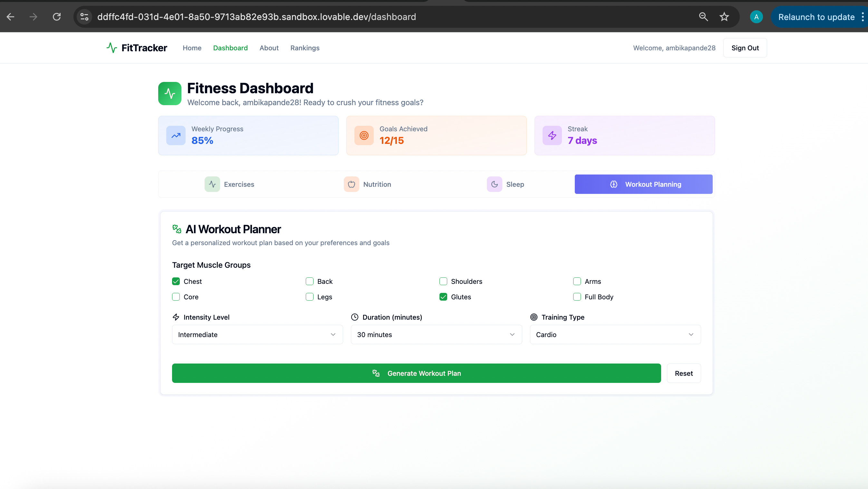Viewport: 868px width, 489px height.
Task: Click the green Fitness Dashboard activity icon
Action: pyautogui.click(x=170, y=94)
